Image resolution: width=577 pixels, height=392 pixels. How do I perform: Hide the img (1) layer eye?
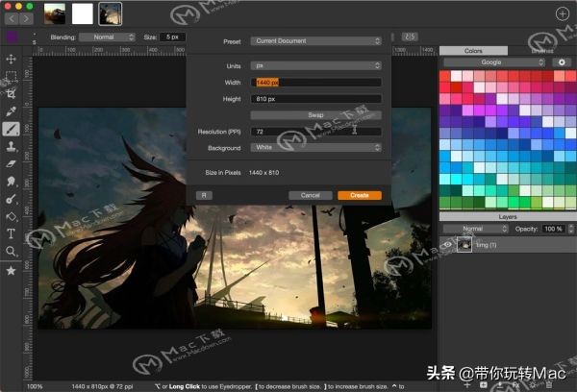tap(447, 245)
